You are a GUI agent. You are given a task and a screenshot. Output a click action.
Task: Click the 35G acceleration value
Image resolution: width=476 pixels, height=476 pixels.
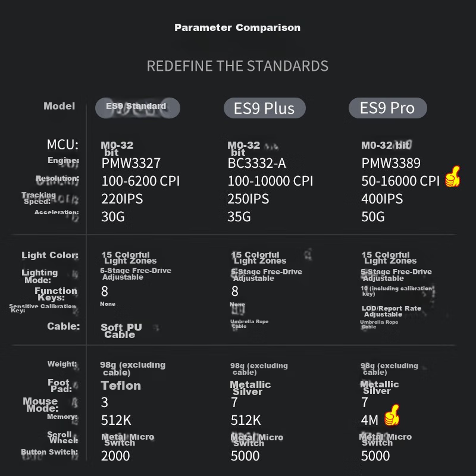pos(239,217)
